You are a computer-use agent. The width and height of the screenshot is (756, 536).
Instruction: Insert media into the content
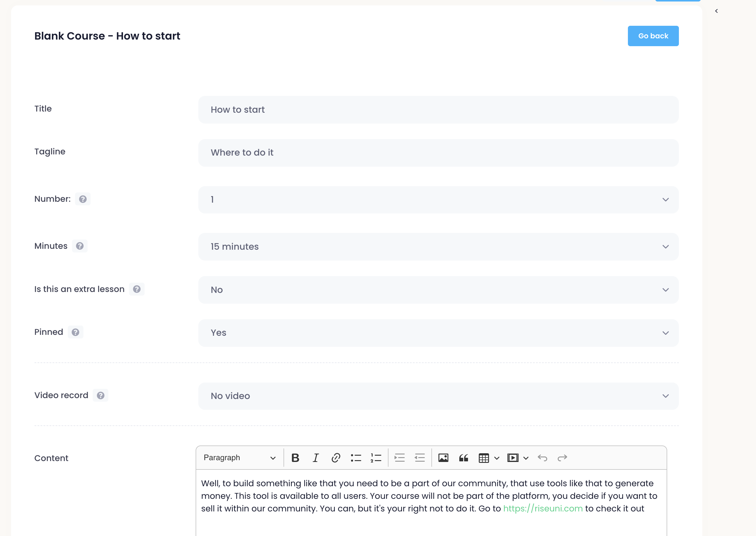tap(513, 458)
